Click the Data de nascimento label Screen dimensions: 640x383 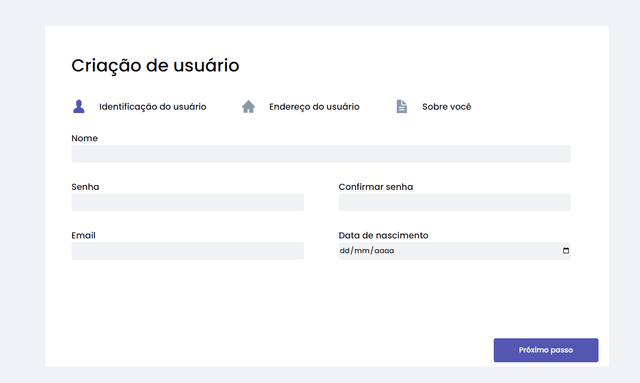(383, 235)
